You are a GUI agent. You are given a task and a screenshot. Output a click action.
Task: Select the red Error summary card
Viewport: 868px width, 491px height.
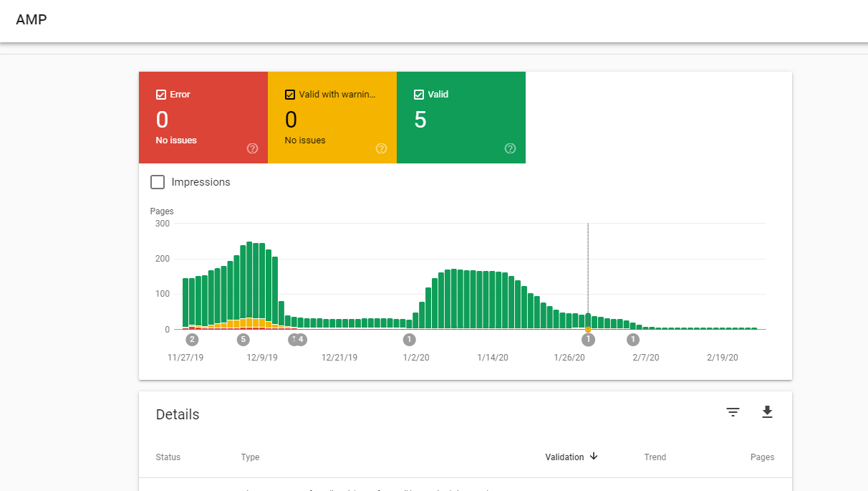(203, 118)
